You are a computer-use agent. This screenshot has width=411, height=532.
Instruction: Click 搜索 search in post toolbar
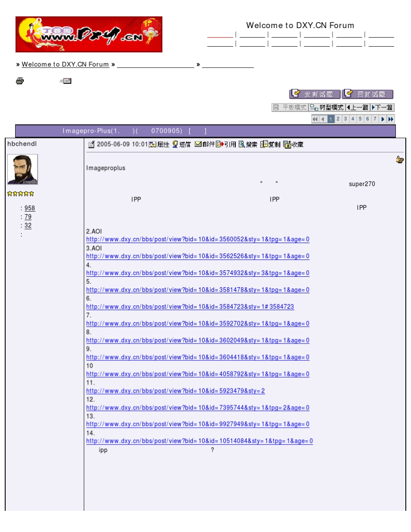click(248, 144)
